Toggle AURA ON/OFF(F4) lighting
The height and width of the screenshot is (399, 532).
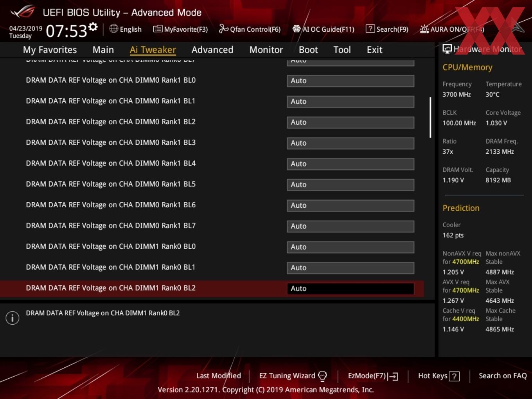click(x=452, y=29)
